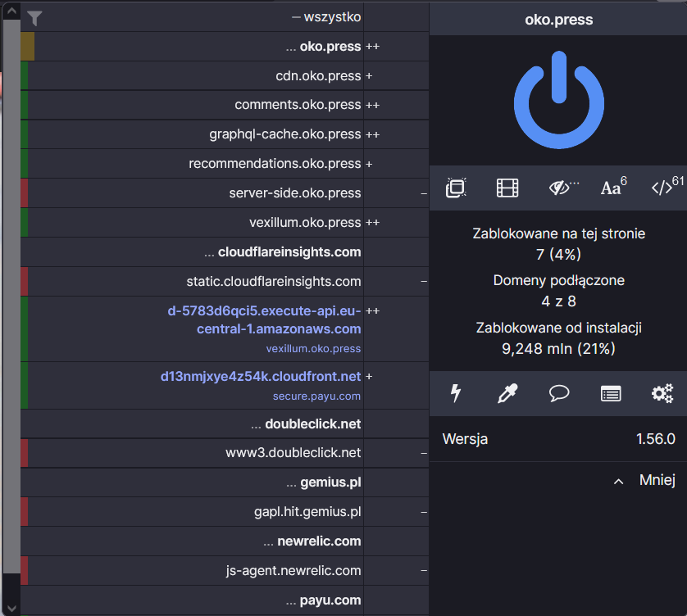Click newrelic.com domain row

tap(192, 541)
